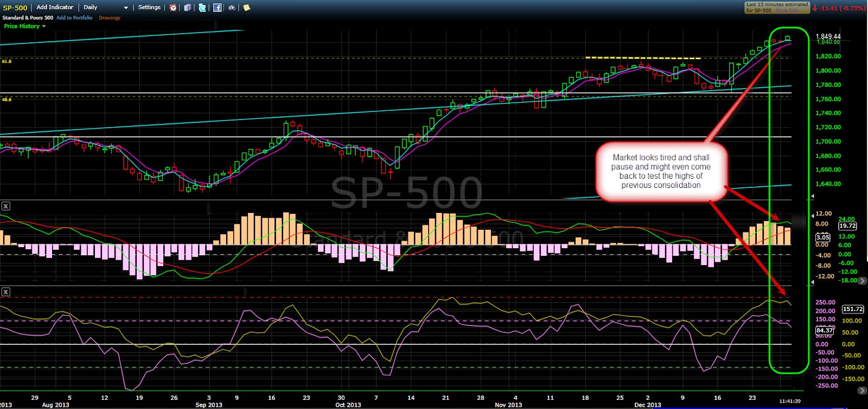Viewport: 868px width, 409px height.
Task: Click the gray arrow button at bottom-right scale
Action: tap(862, 391)
